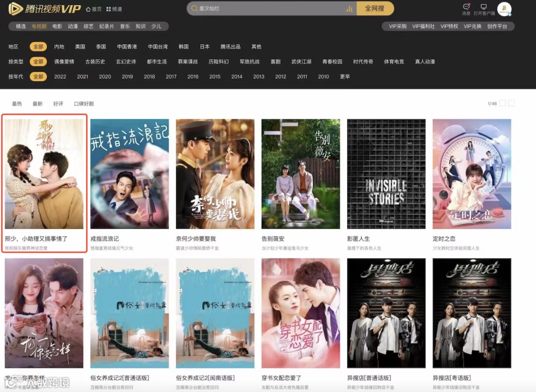Open poster for 异搜店[粤语版]
This screenshot has width=536, height=392.
(472, 313)
